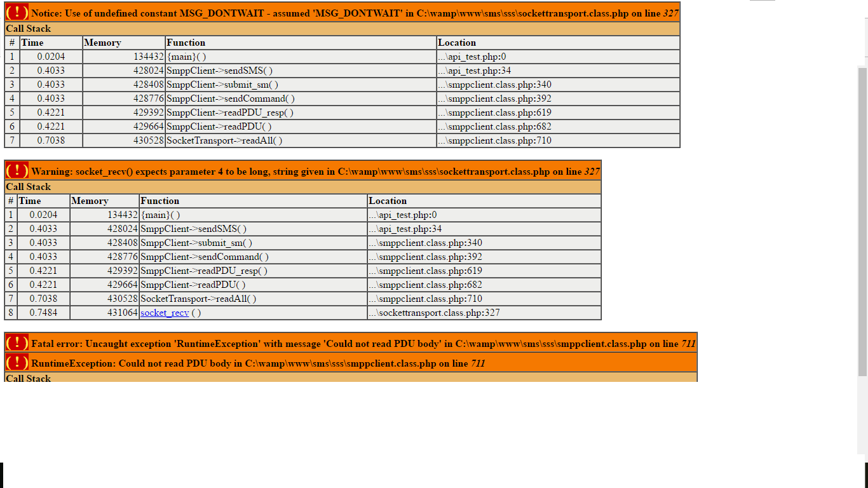The height and width of the screenshot is (488, 868).
Task: Click memory value 431064 in the Warning table
Action: tap(123, 313)
